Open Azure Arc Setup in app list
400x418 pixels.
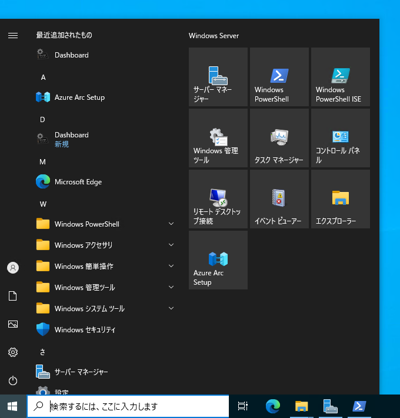pyautogui.click(x=105, y=97)
